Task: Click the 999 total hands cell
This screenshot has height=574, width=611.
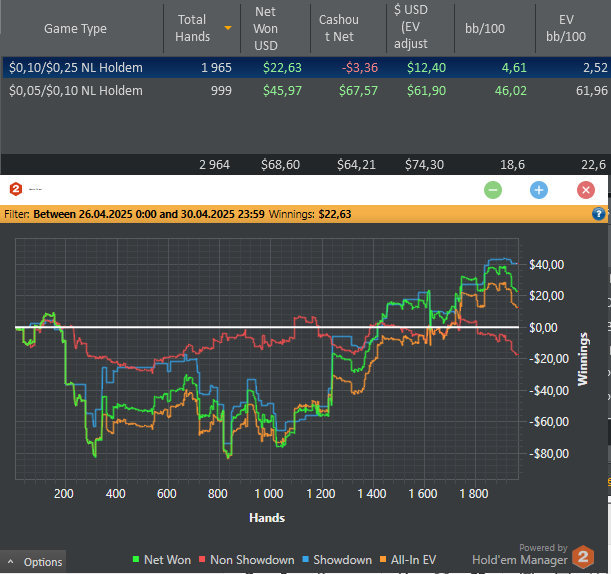Action: pos(221,91)
